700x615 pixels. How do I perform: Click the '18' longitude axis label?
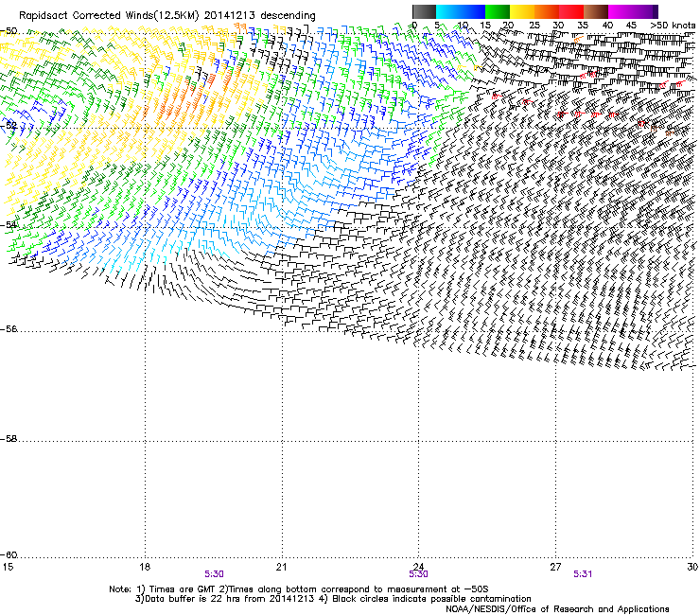pyautogui.click(x=144, y=567)
